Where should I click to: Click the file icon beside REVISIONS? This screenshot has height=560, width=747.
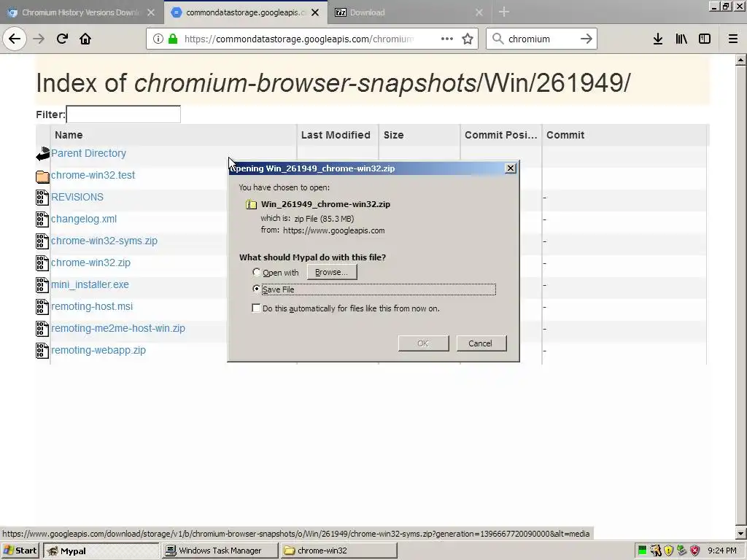pyautogui.click(x=42, y=197)
